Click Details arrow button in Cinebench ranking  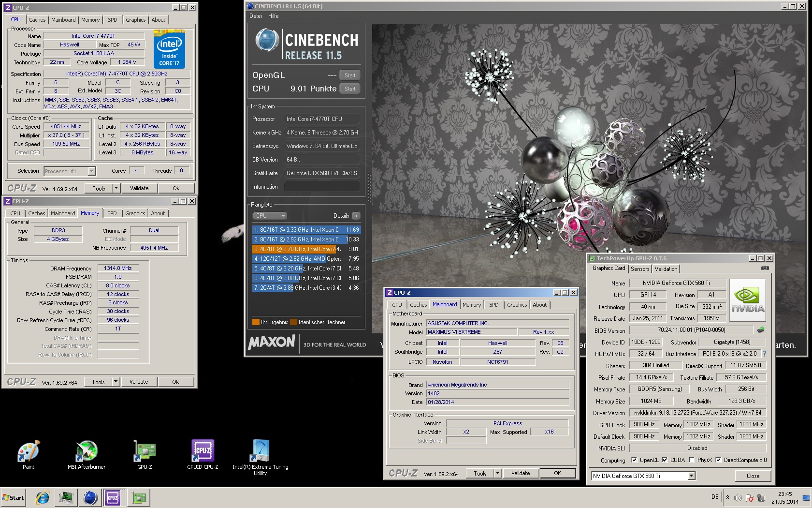click(x=356, y=216)
